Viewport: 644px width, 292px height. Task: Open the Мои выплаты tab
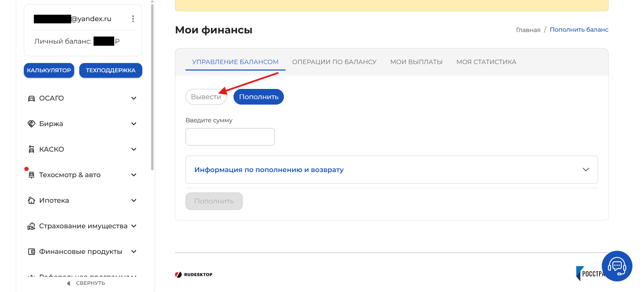pyautogui.click(x=416, y=62)
